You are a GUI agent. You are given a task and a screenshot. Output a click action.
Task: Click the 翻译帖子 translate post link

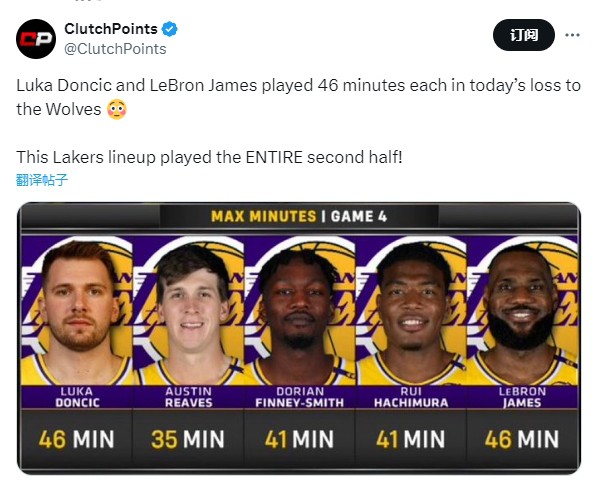pos(42,180)
